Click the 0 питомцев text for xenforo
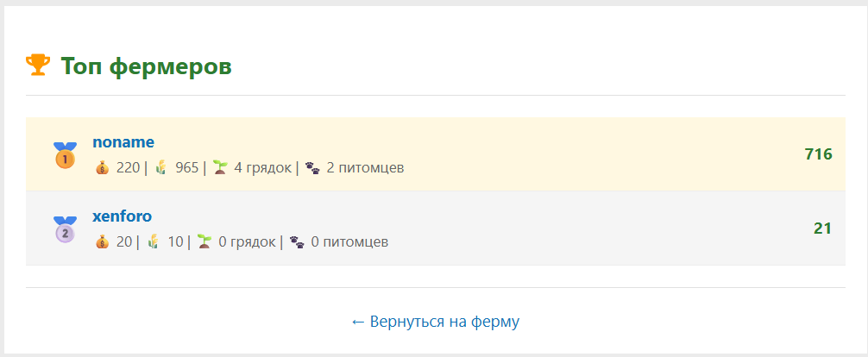This screenshot has width=868, height=357. click(x=349, y=241)
